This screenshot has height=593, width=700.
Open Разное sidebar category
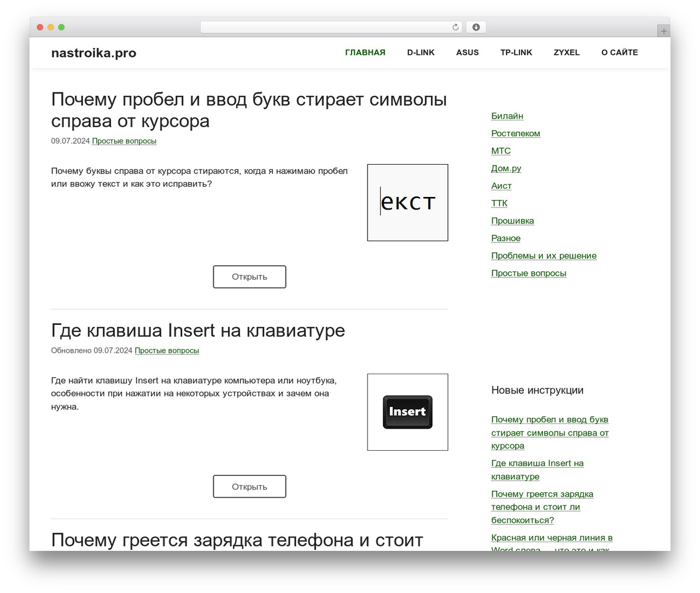coord(506,239)
